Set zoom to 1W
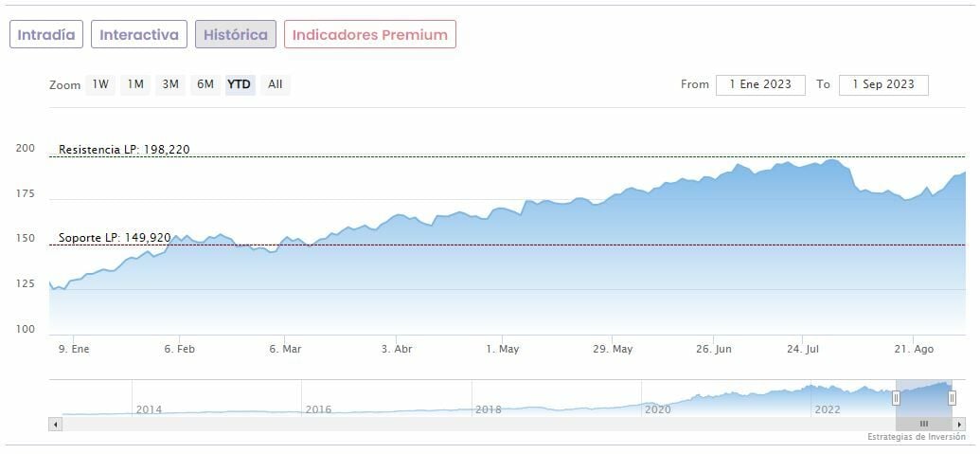 [x=100, y=84]
